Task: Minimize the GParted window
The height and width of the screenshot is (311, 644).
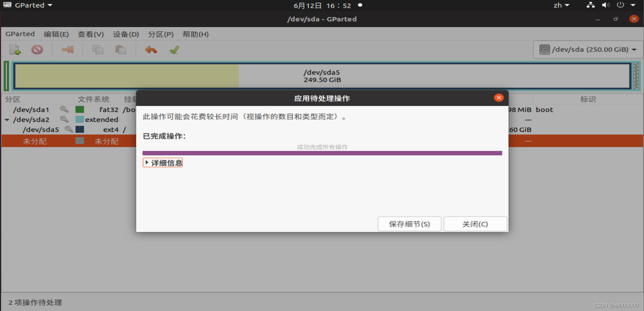Action: click(x=598, y=19)
